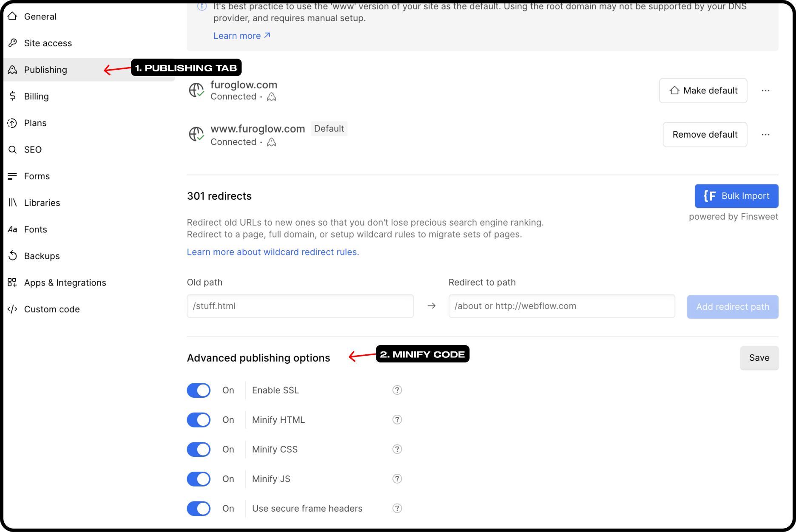The height and width of the screenshot is (532, 796).
Task: Click the published rocket icon under www.furoglow.com
Action: click(x=272, y=142)
